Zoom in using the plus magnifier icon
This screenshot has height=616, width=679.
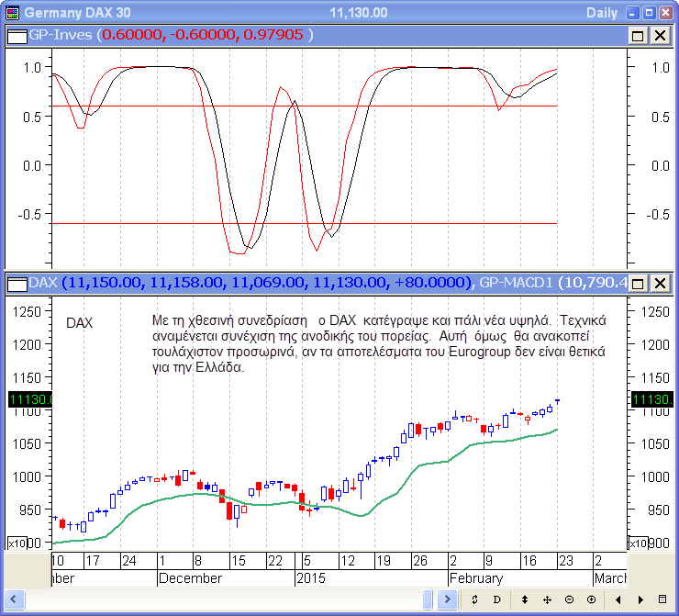tap(591, 599)
